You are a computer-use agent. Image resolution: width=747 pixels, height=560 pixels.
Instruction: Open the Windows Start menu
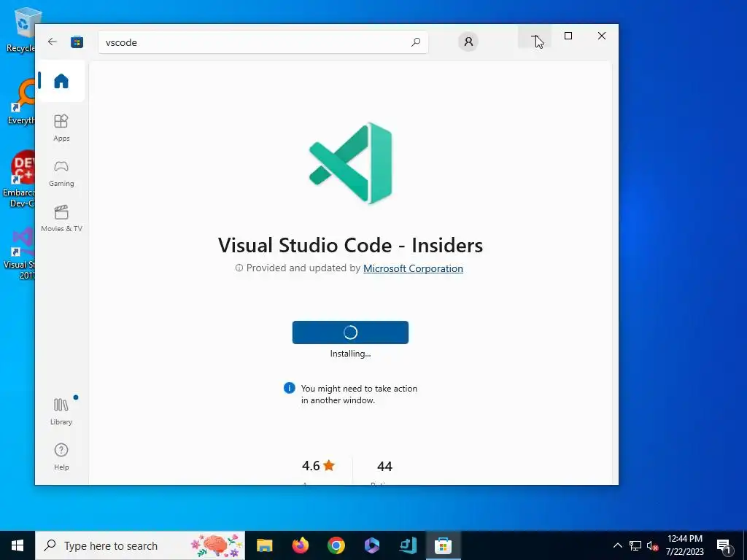pos(18,545)
